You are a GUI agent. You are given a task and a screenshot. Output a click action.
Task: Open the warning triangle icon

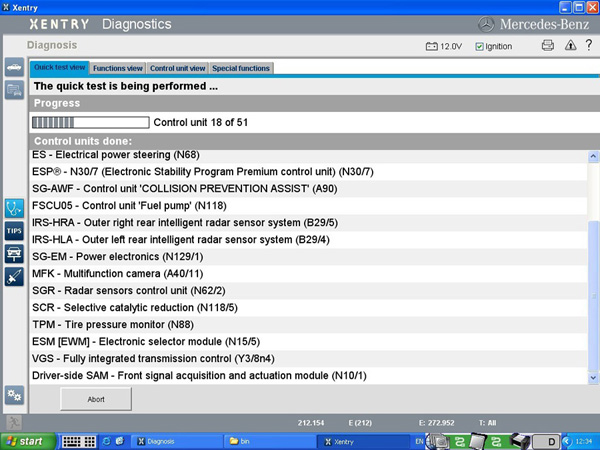coord(570,46)
